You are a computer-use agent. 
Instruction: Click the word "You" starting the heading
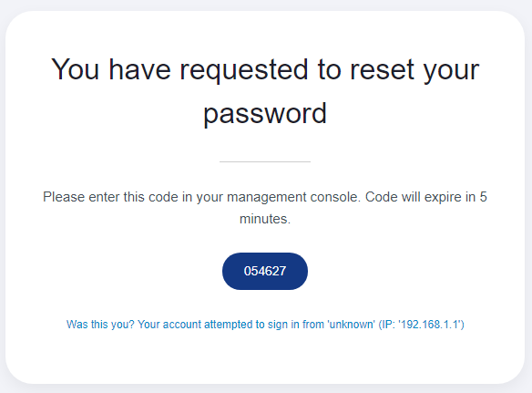[x=75, y=69]
